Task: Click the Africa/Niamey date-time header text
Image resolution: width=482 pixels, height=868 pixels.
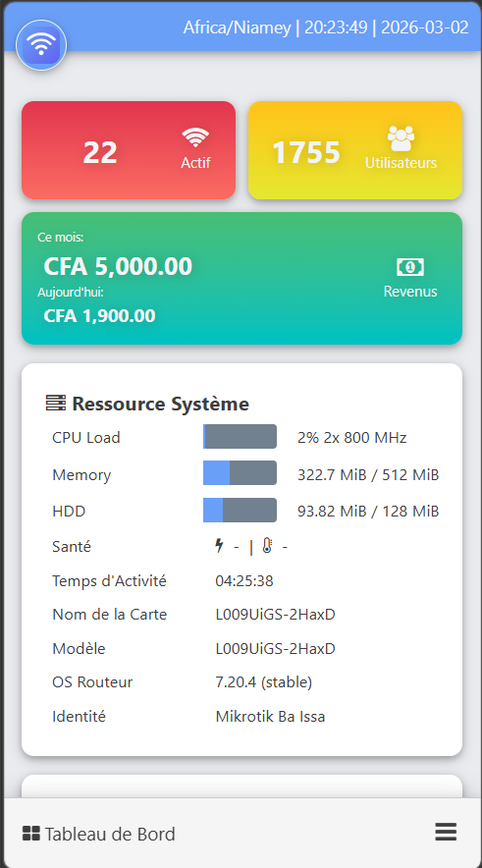Action: [x=326, y=27]
